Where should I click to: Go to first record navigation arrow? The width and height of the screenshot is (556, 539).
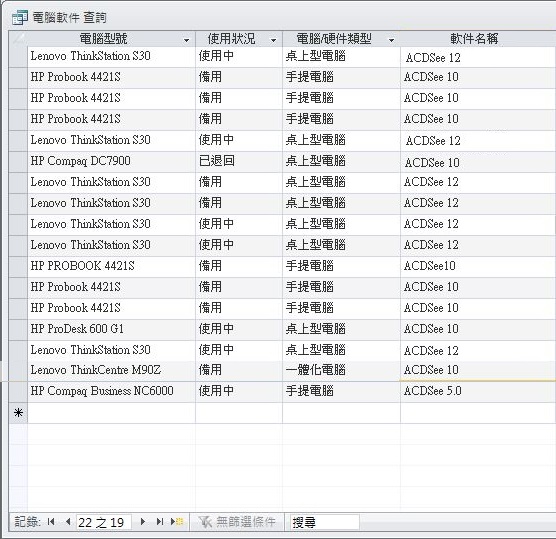point(51,522)
